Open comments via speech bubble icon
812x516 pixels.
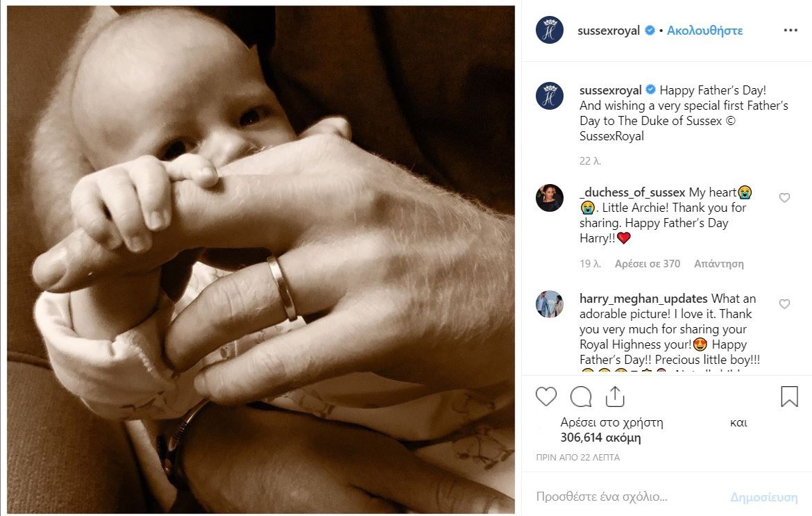tap(581, 397)
